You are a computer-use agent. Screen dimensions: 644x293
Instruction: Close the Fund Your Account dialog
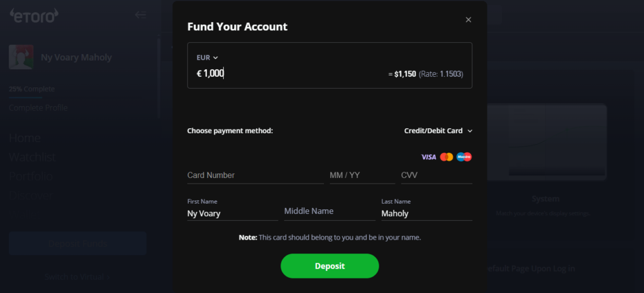tap(468, 19)
